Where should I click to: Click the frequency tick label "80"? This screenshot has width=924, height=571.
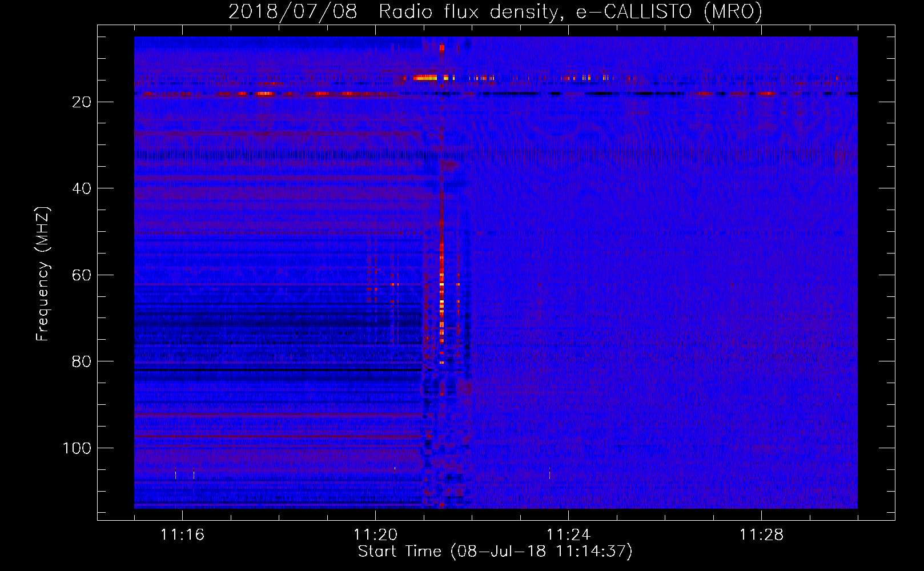click(82, 361)
